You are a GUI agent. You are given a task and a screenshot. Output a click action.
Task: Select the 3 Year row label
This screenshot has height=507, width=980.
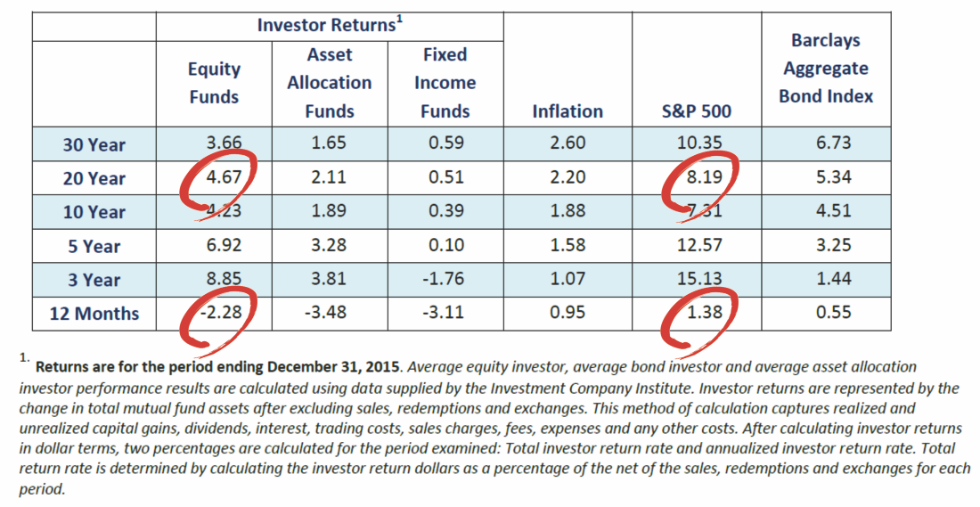pyautogui.click(x=94, y=280)
